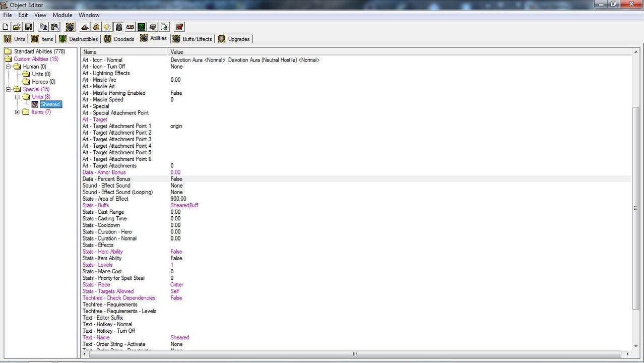The image size is (644, 363).
Task: Click the vertical scrollbar up arrow
Action: point(636,52)
